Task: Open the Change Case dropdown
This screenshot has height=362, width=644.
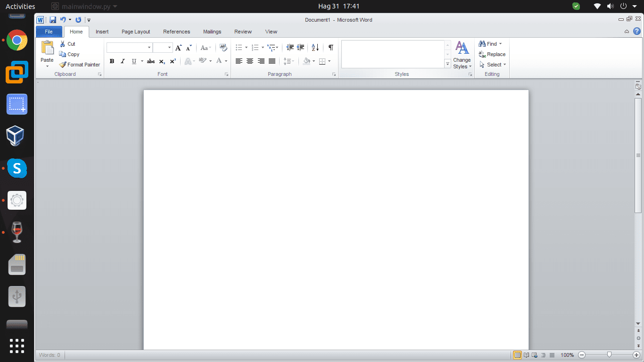Action: [x=206, y=48]
